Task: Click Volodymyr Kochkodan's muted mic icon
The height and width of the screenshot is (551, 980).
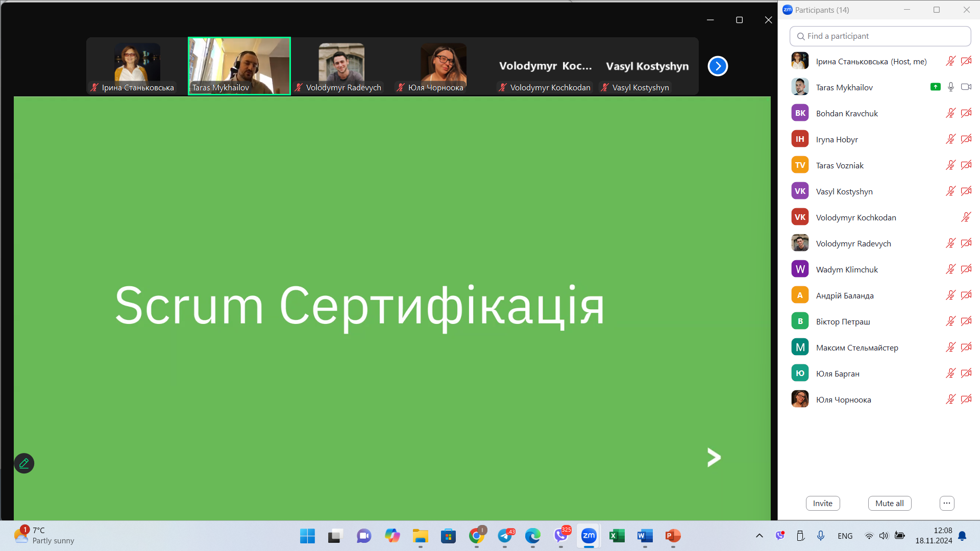Action: coord(966,217)
